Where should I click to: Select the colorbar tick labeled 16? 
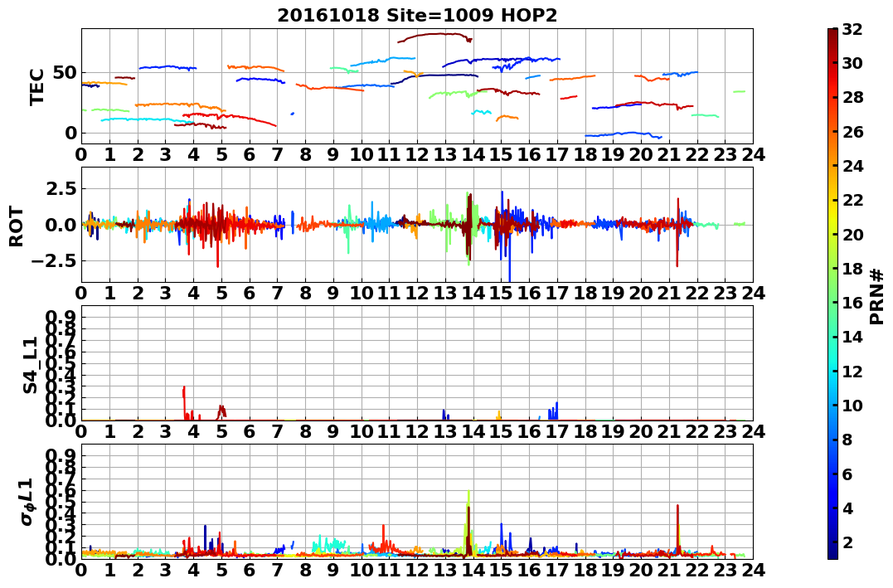click(852, 303)
